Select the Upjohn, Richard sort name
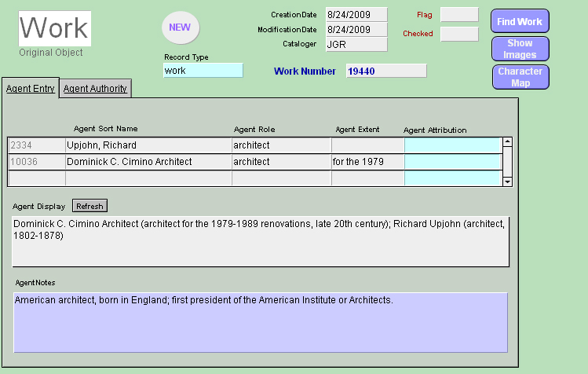Viewport: 588px width, 374px height. coord(148,145)
